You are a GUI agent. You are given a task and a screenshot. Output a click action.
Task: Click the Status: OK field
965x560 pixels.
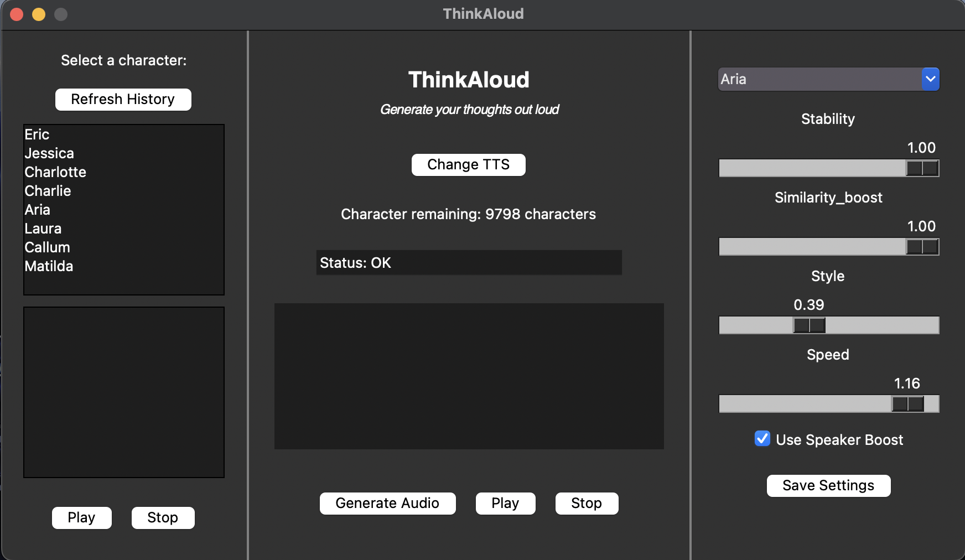pos(469,263)
